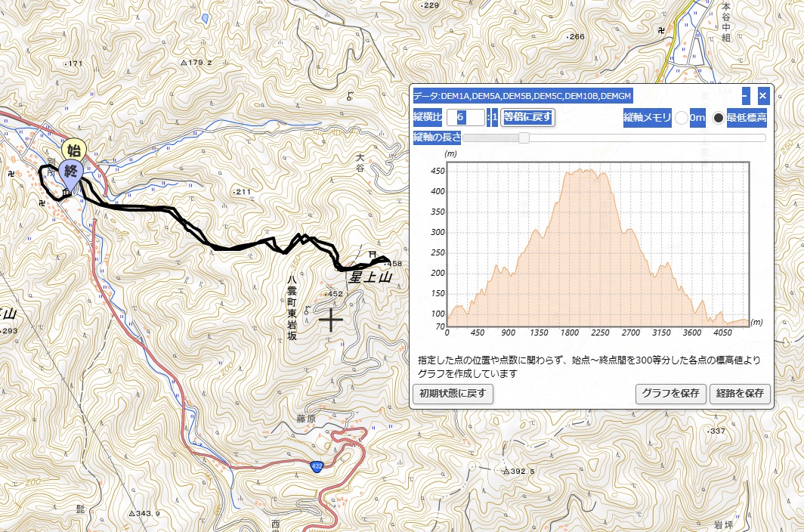Image resolution: width=804 pixels, height=532 pixels.
Task: Click the crosshair at map center
Action: [330, 320]
